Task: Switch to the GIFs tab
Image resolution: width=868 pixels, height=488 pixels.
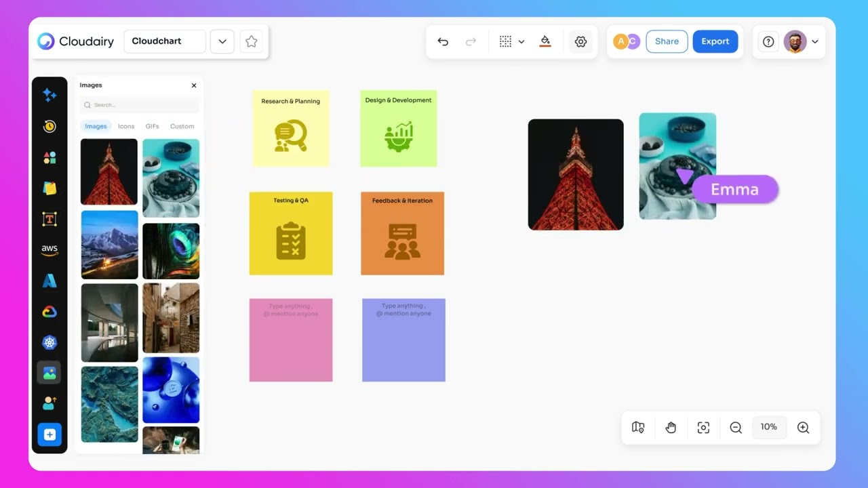Action: [153, 126]
